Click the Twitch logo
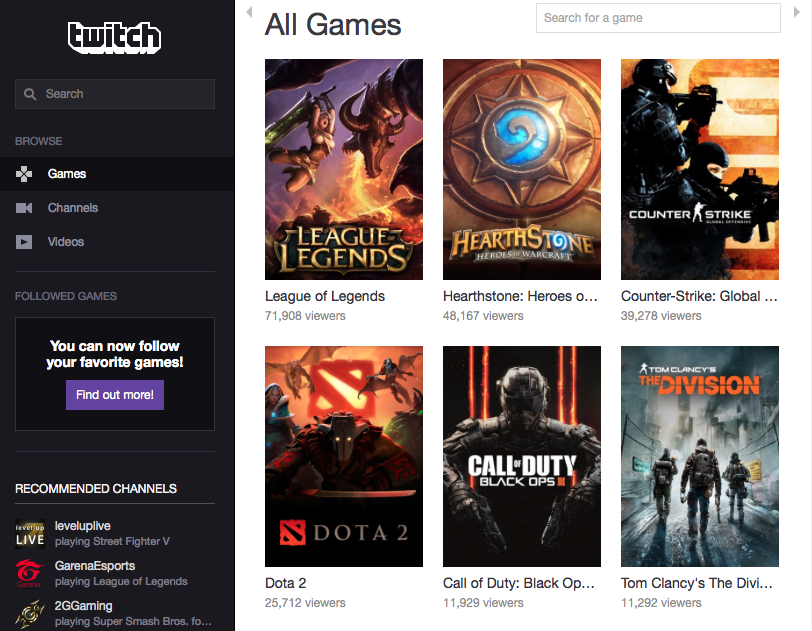 (114, 37)
